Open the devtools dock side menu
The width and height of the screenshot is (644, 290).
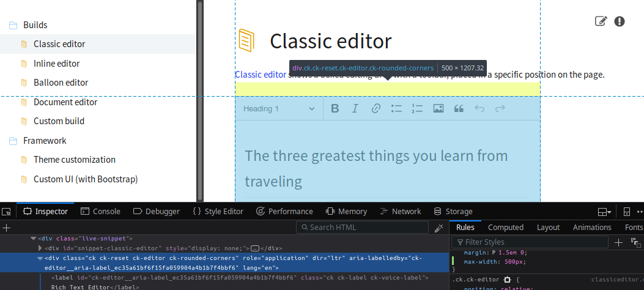click(604, 212)
